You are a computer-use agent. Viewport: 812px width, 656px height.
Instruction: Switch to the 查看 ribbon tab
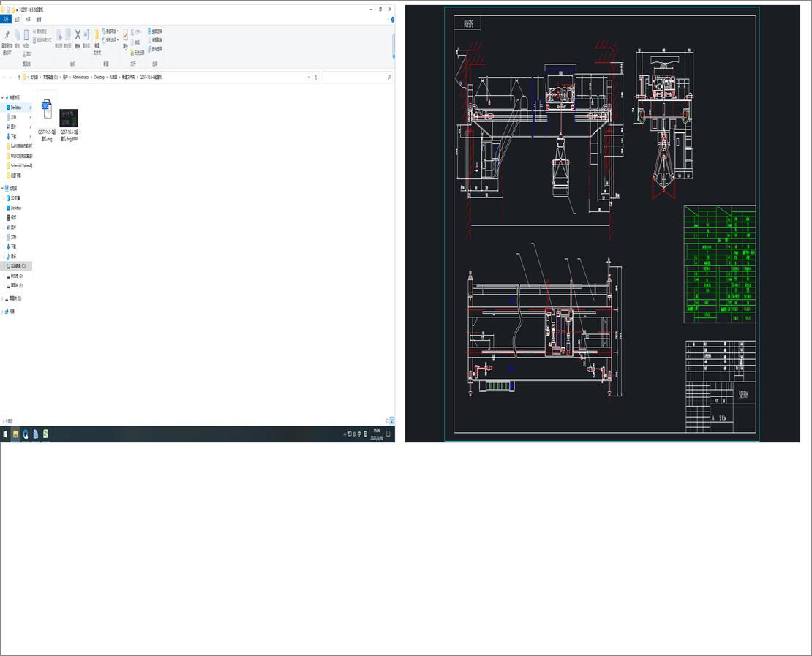click(x=37, y=20)
